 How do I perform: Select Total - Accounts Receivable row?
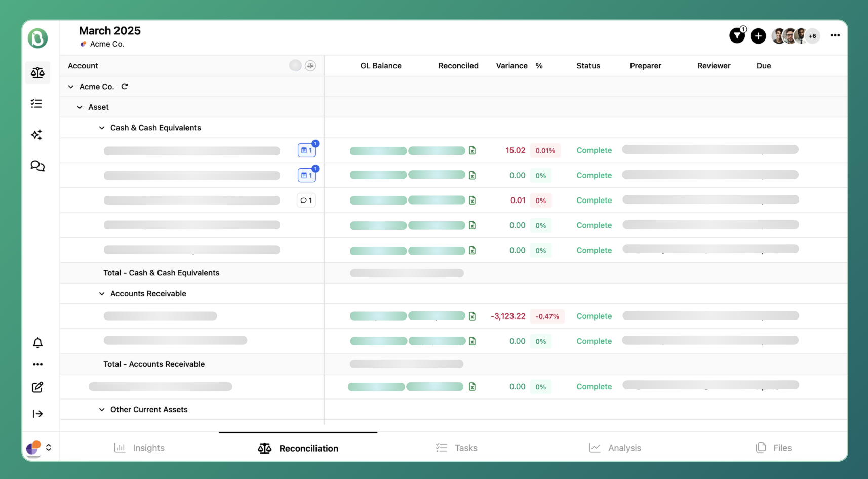[x=453, y=364]
